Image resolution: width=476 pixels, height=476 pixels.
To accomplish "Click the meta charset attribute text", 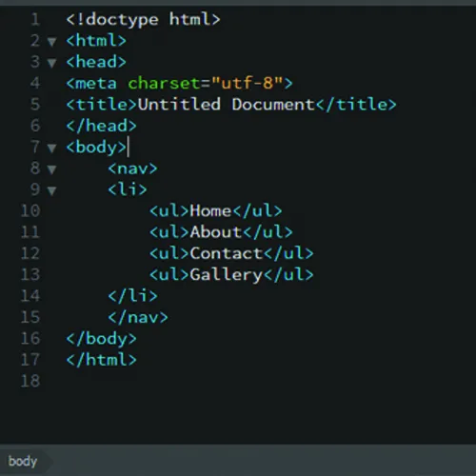I will (x=165, y=84).
